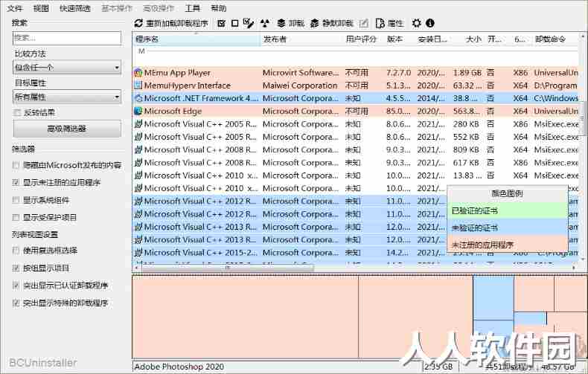Click the 809 KB size cell
The image size is (588, 374).
[466, 150]
